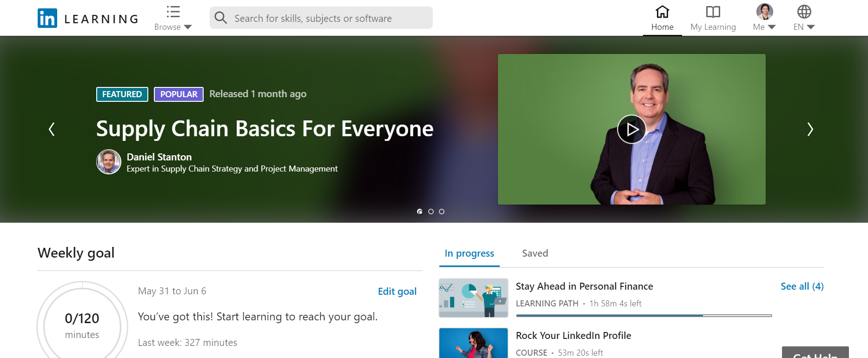Click 'Released 1 month ago' text

[258, 94]
